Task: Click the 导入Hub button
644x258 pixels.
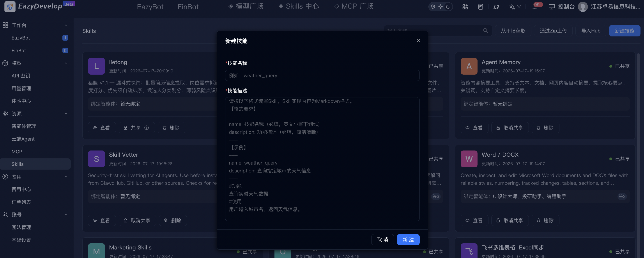Action: click(591, 30)
